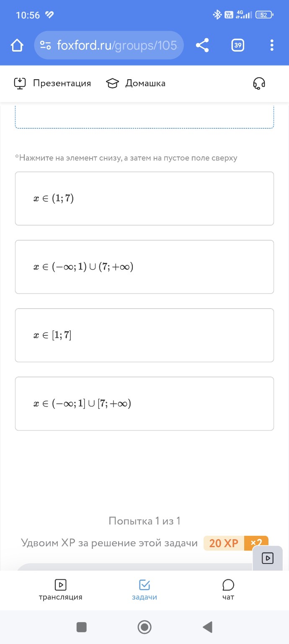Tap the floating video player icon

point(268,558)
